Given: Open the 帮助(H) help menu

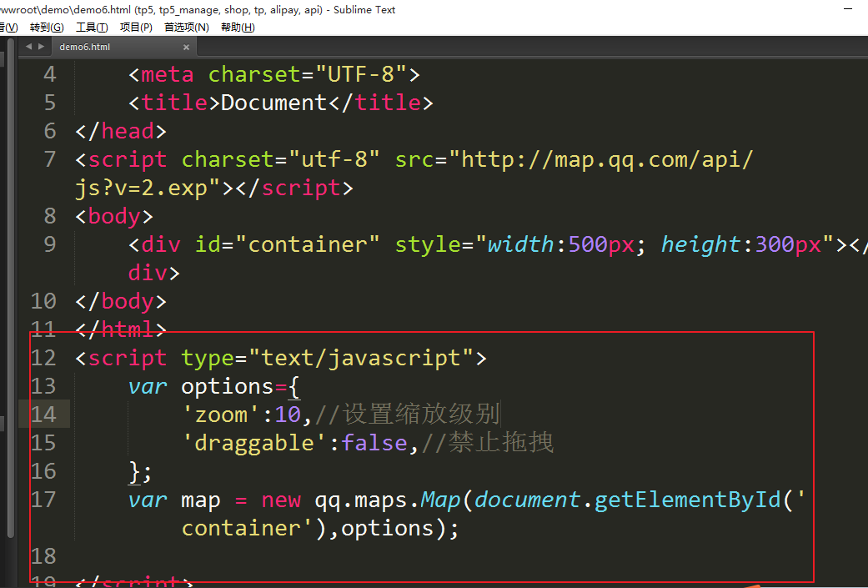Looking at the screenshot, I should pos(238,27).
